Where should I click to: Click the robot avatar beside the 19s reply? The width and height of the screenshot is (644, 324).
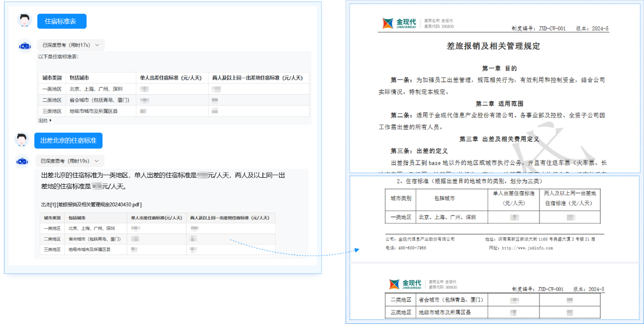click(21, 161)
